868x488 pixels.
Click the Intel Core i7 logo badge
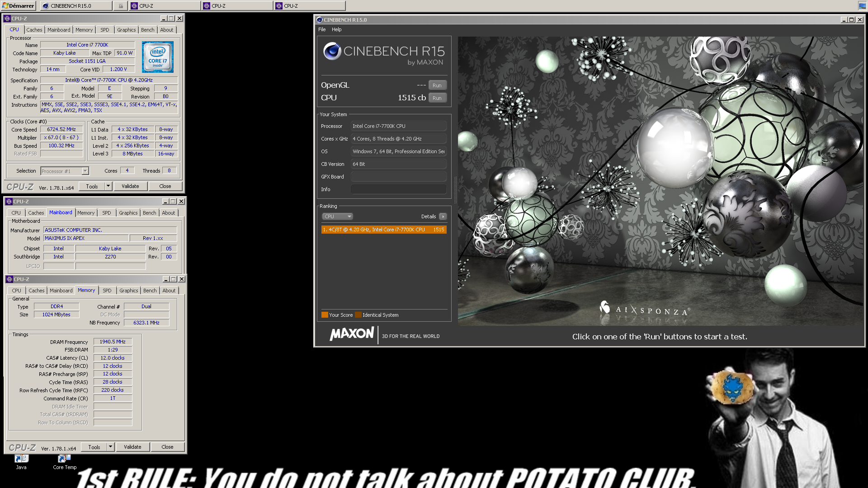[x=157, y=57]
